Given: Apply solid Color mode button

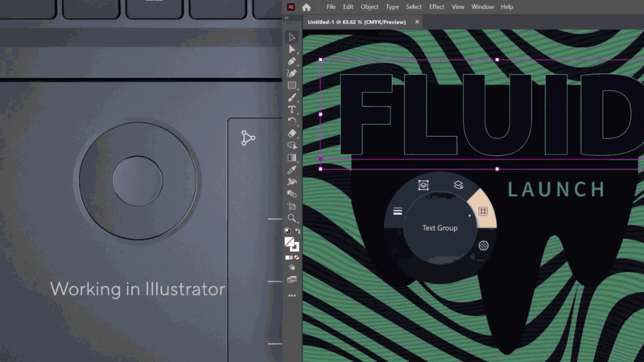Looking at the screenshot, I should point(287,257).
